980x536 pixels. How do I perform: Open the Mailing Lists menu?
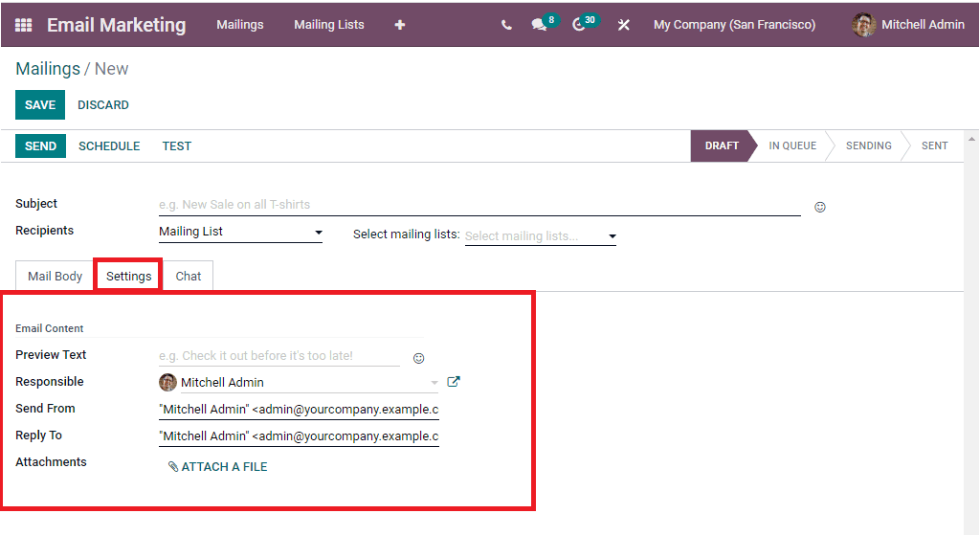(x=329, y=25)
